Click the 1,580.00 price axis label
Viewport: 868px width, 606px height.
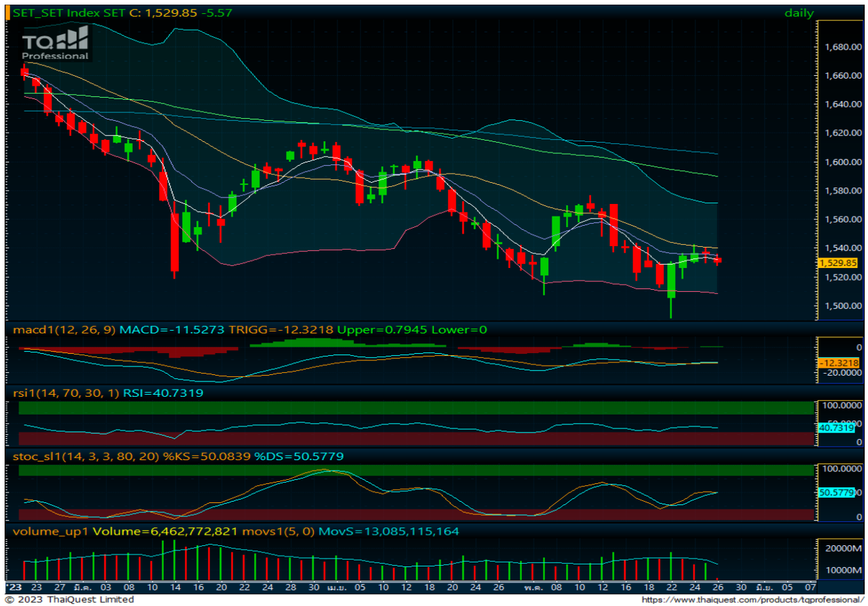842,191
